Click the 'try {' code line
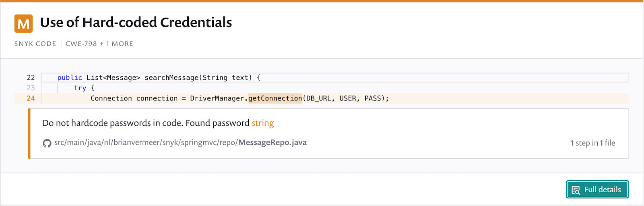This screenshot has width=644, height=206. point(84,88)
